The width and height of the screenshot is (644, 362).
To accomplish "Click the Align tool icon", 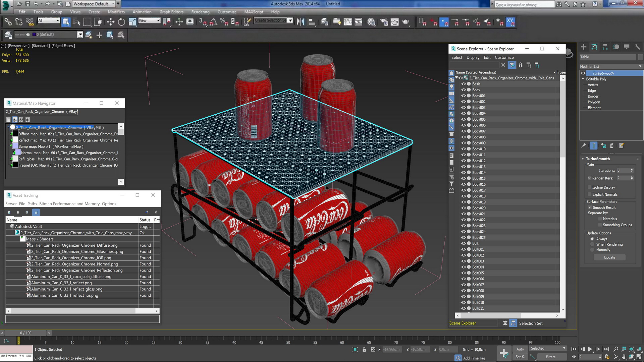I will [312, 22].
